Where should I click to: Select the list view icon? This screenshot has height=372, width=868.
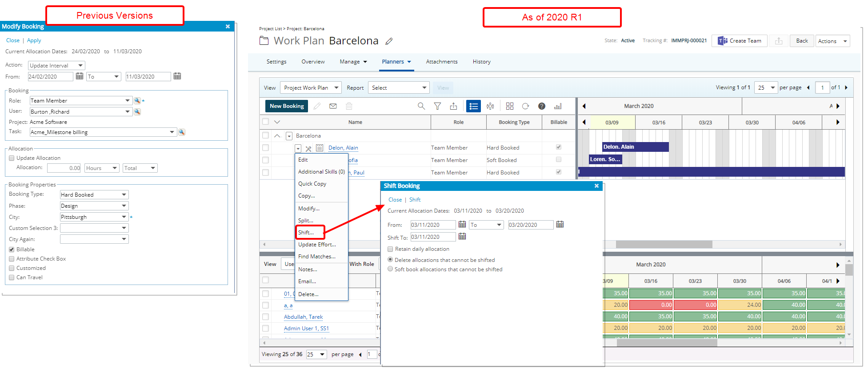pyautogui.click(x=473, y=106)
